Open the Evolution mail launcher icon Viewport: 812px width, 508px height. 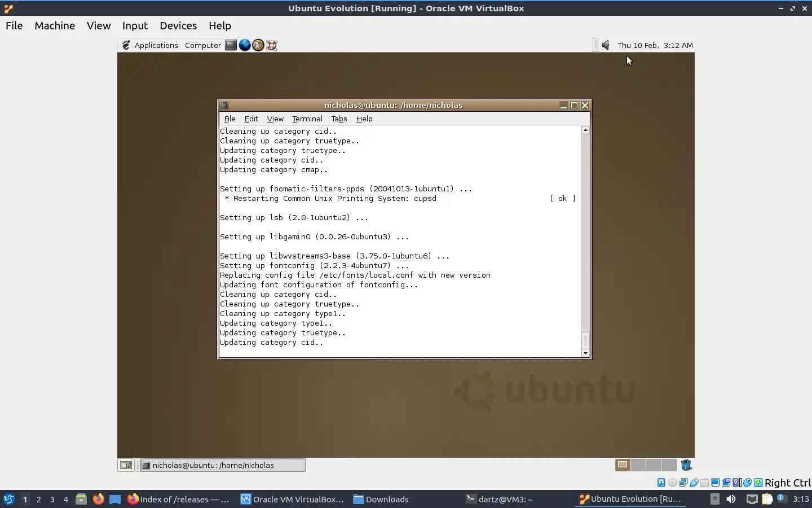pyautogui.click(x=258, y=45)
